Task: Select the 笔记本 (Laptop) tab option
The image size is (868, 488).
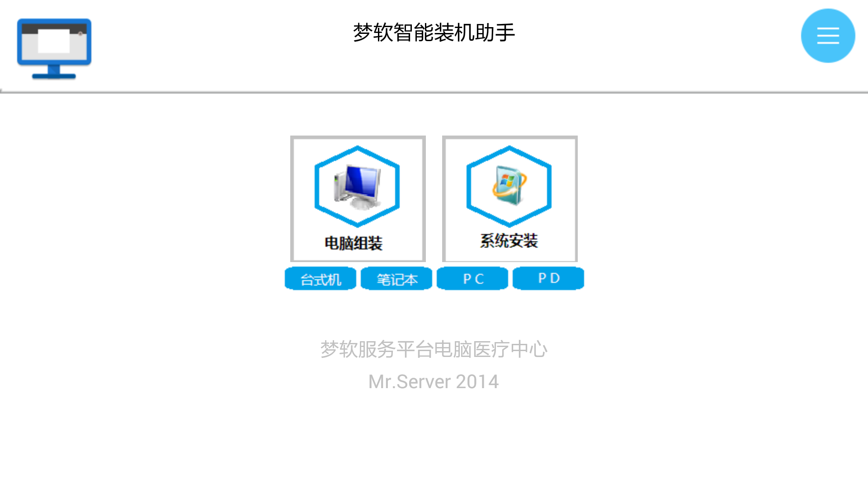Action: pyautogui.click(x=396, y=278)
